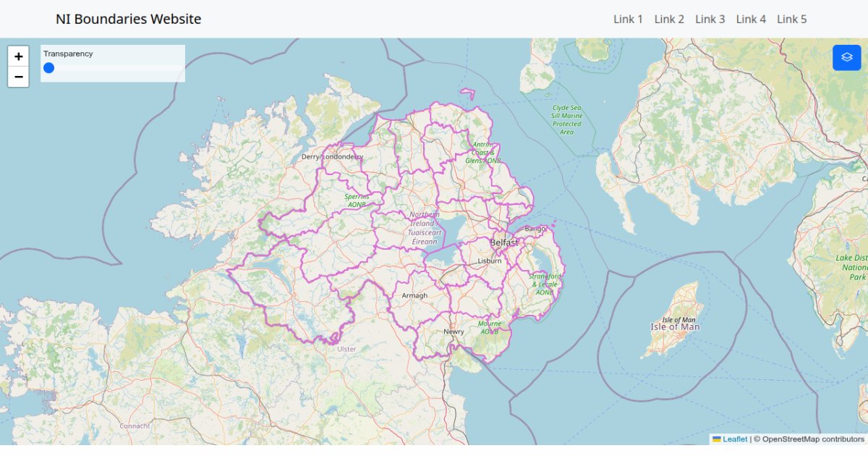The image size is (868, 456).
Task: Select the Isle of Man on the map
Action: (x=674, y=326)
